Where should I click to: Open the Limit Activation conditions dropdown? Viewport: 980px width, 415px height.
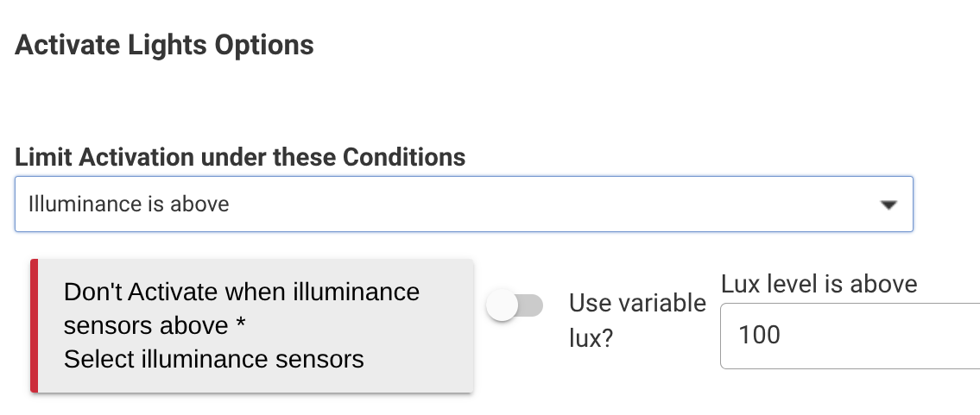463,204
